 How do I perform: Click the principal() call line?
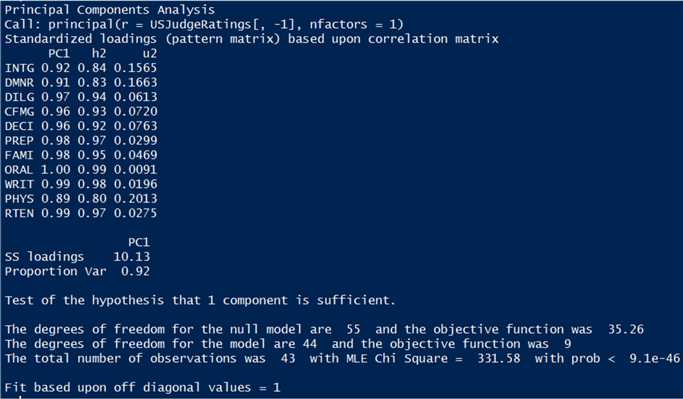204,24
